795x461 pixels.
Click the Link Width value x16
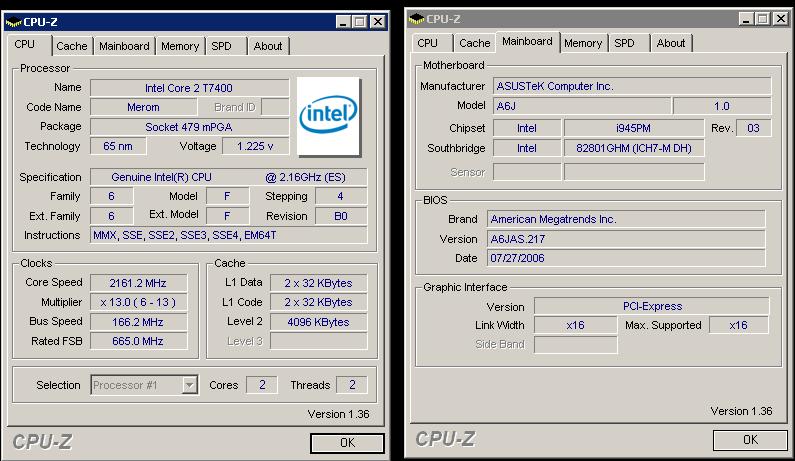tap(575, 325)
